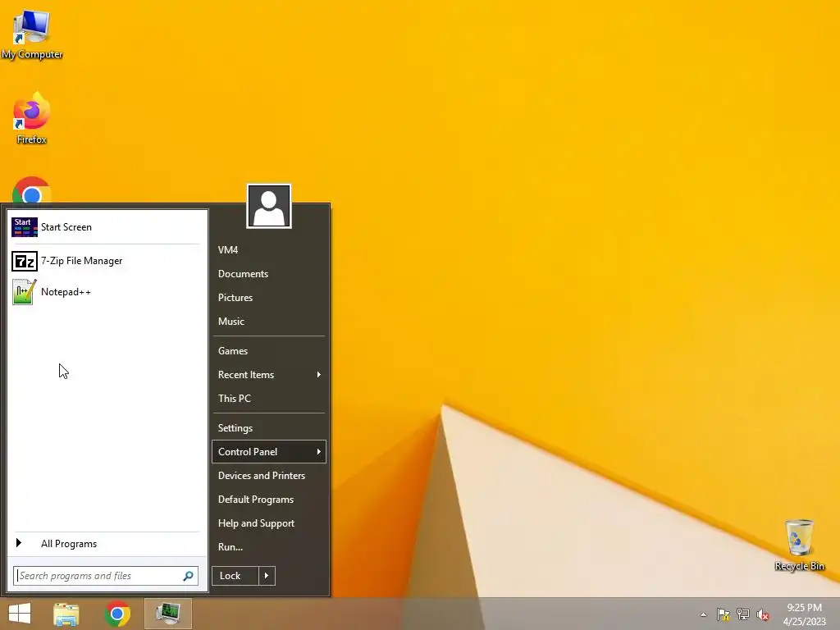Click the Action Center flag tray icon
The image size is (840, 630).
click(724, 614)
